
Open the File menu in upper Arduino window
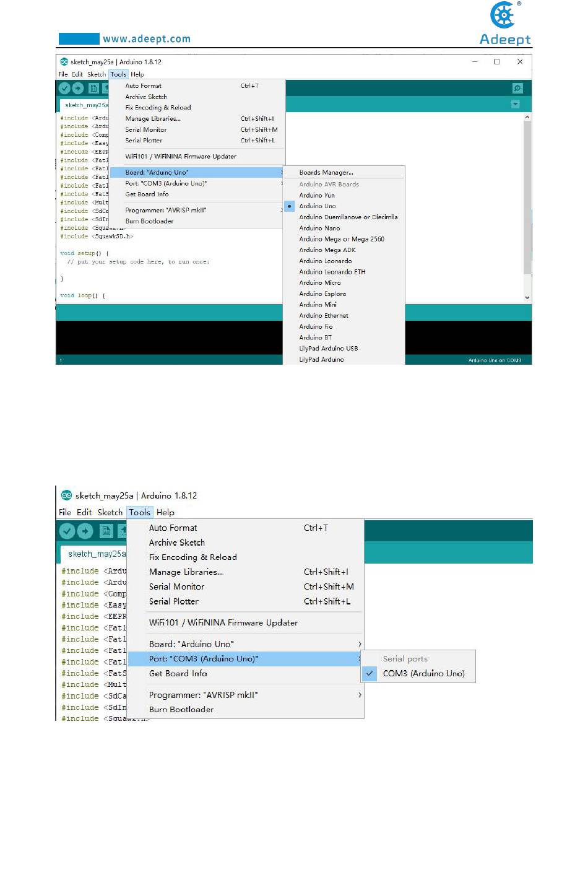tap(63, 74)
